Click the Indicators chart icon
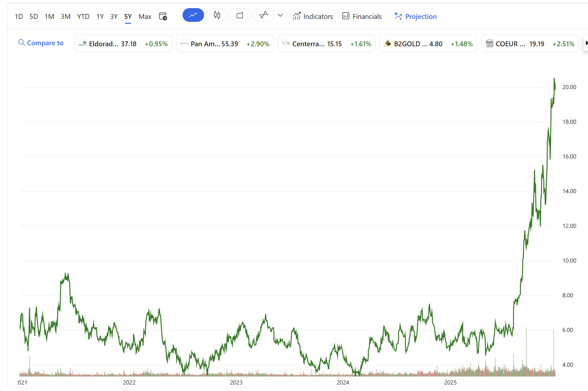The image size is (588, 391). [x=297, y=16]
